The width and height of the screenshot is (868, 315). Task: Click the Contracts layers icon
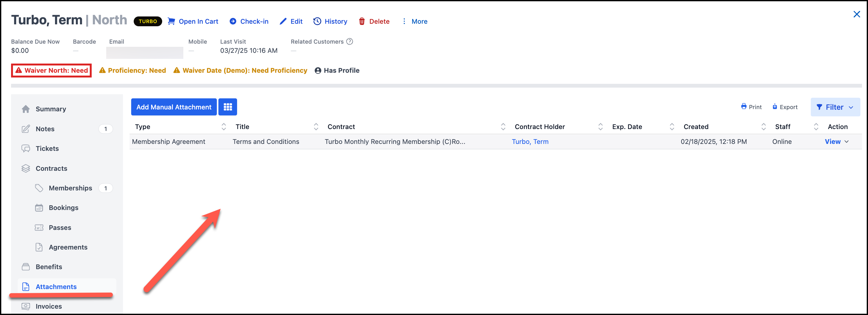26,168
